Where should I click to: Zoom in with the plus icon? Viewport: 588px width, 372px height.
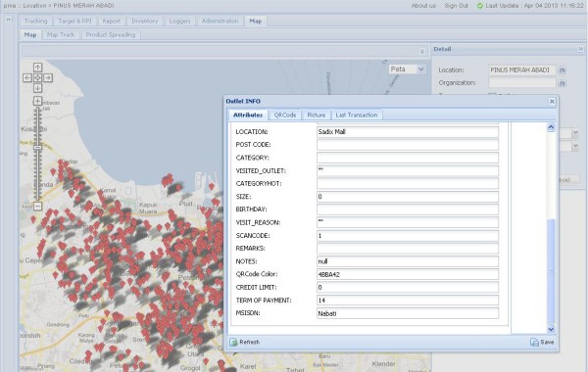coord(37,101)
